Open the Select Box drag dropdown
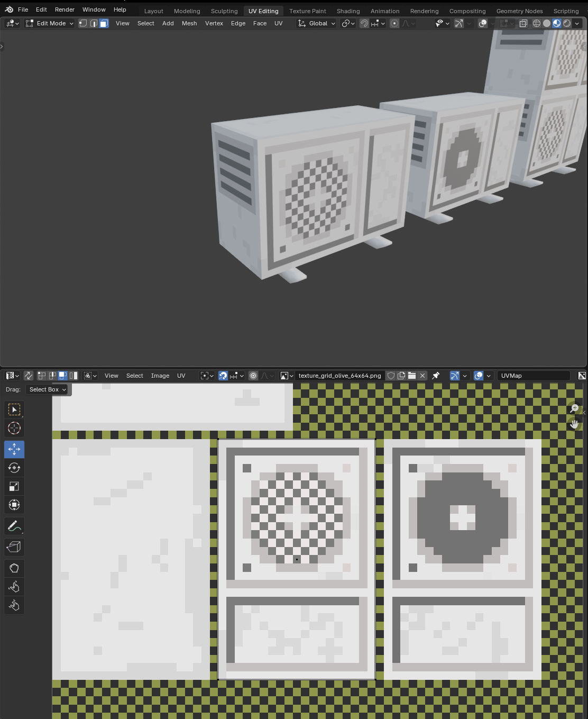 point(47,389)
